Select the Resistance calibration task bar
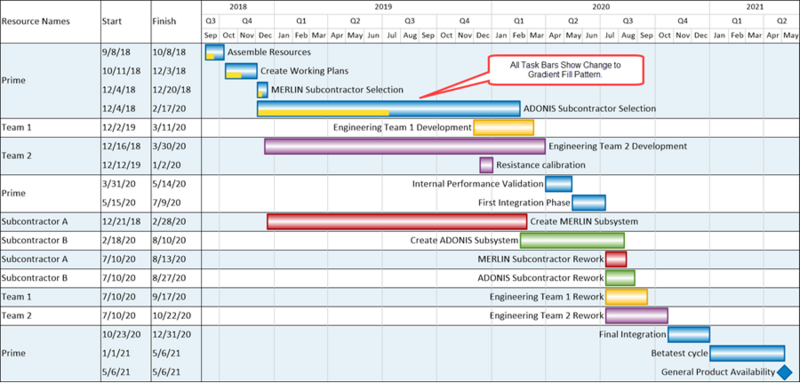The image size is (800, 383). [x=486, y=165]
